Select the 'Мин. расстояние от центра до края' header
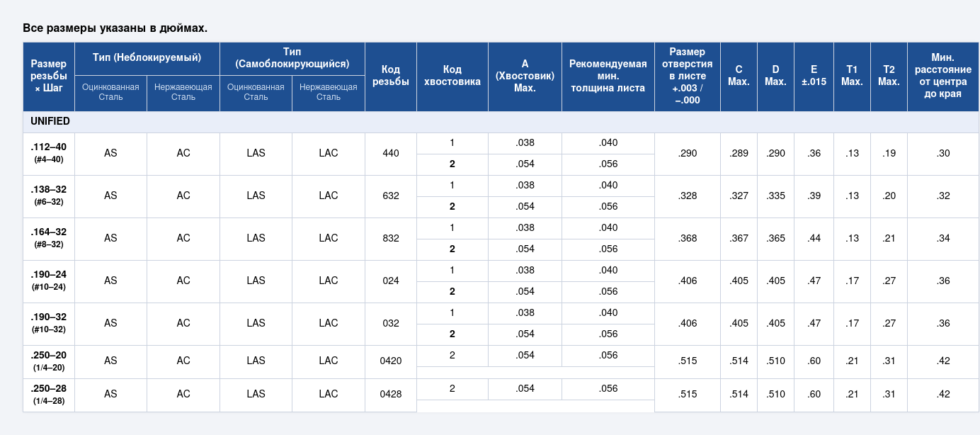The image size is (980, 435). (x=943, y=77)
